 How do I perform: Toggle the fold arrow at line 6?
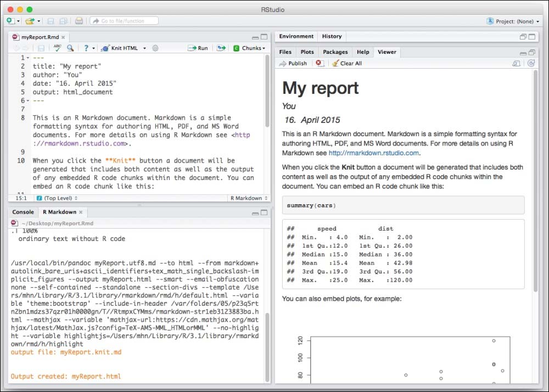pyautogui.click(x=27, y=101)
